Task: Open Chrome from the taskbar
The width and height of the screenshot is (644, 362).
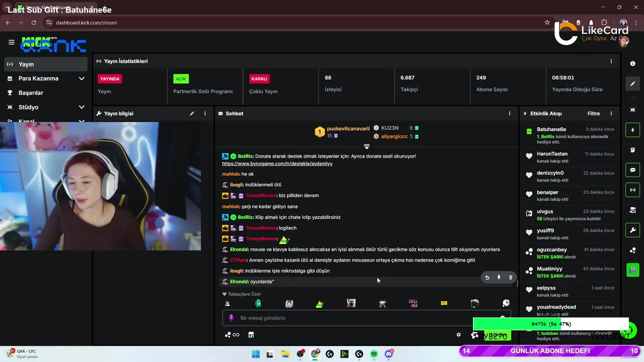Action: [x=315, y=354]
